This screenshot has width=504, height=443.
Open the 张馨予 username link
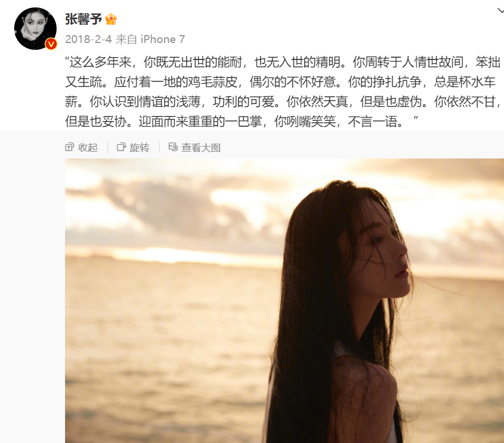click(84, 19)
